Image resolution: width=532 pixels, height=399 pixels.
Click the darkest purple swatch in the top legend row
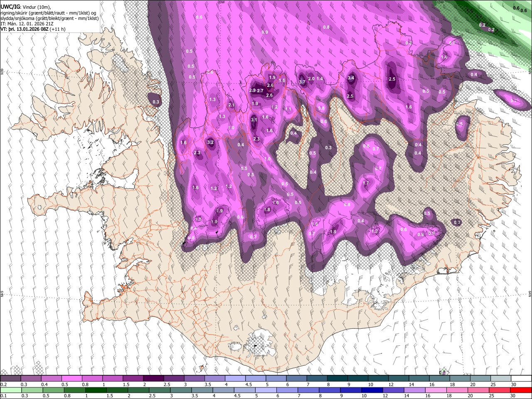coord(153,379)
